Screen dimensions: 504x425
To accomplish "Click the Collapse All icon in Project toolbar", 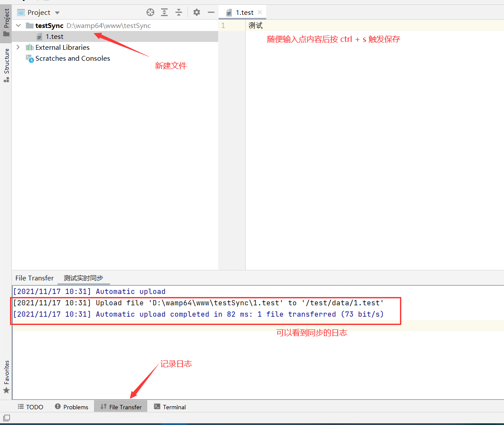I will (x=179, y=13).
